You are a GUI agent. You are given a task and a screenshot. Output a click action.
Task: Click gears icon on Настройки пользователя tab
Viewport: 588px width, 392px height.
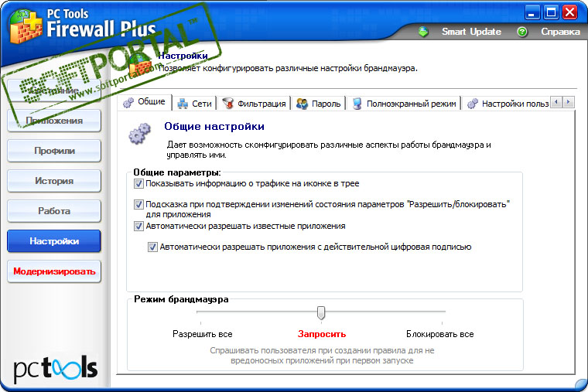[x=473, y=104]
